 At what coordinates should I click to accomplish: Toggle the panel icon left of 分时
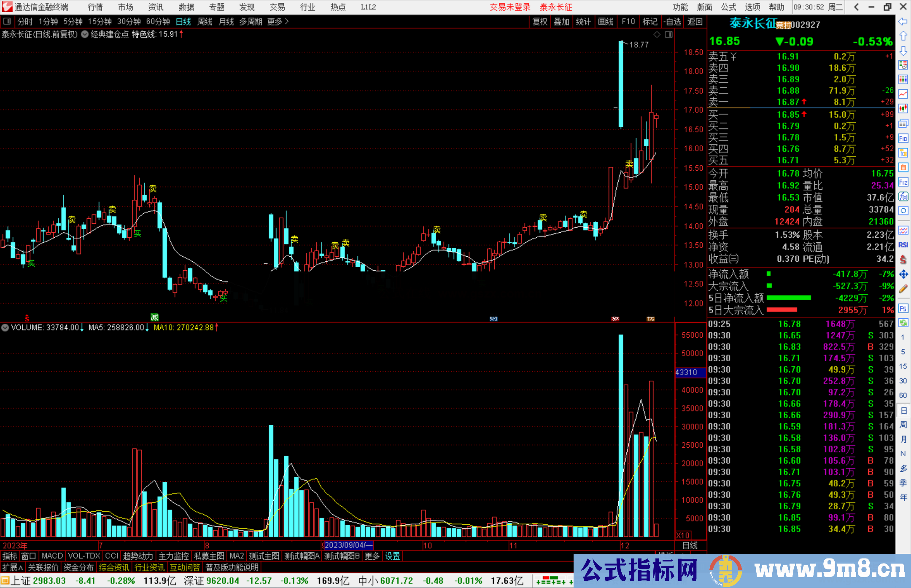[7, 21]
